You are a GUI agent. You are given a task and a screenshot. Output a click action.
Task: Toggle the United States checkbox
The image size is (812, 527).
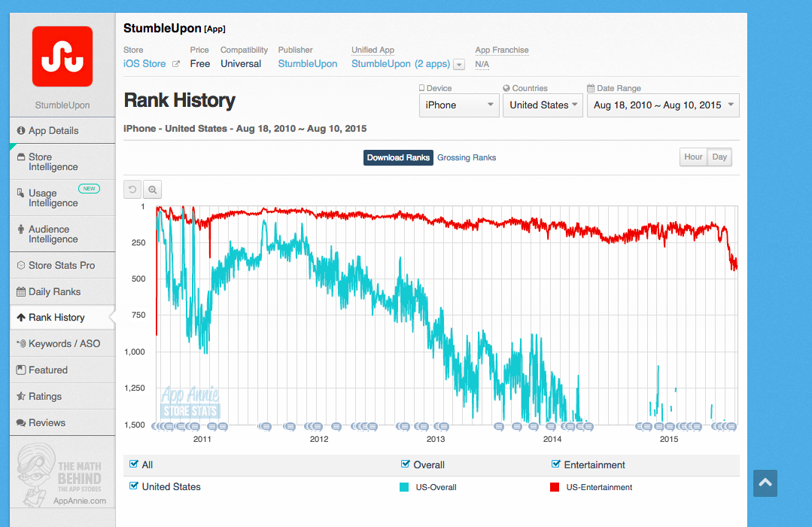point(134,486)
